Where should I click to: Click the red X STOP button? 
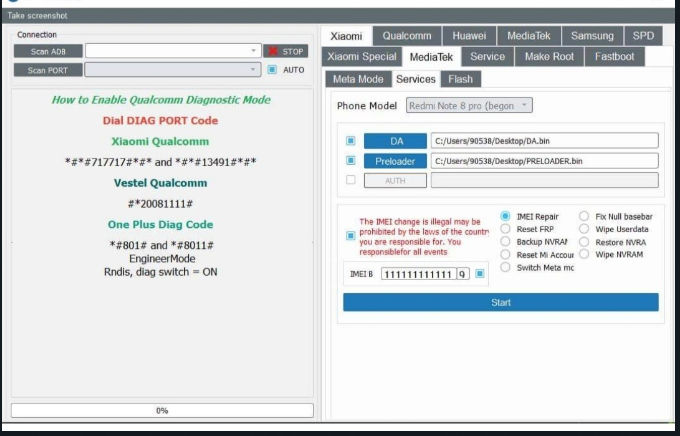pos(286,51)
